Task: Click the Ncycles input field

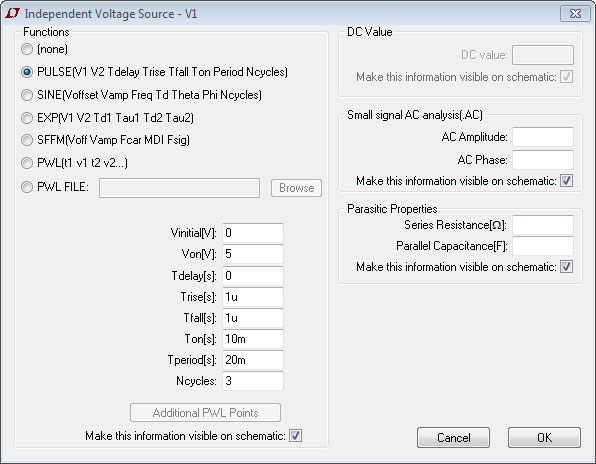Action: pyautogui.click(x=253, y=381)
